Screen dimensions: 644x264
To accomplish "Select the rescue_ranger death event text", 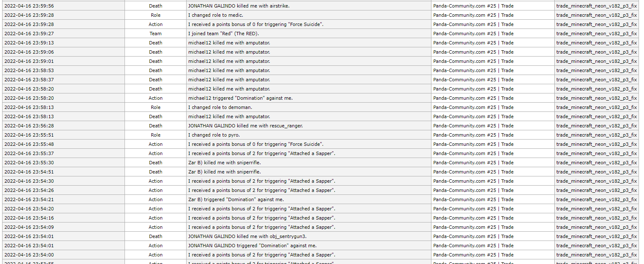I will 245,126.
